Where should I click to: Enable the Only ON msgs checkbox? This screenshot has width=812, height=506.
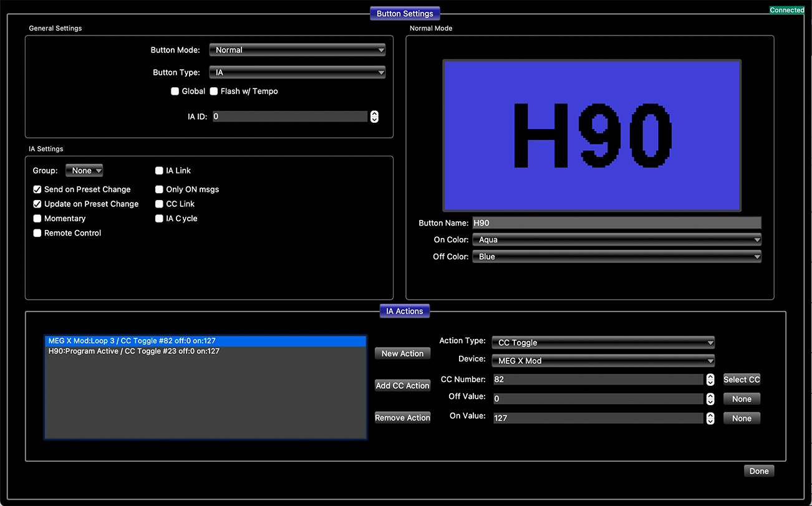(159, 189)
